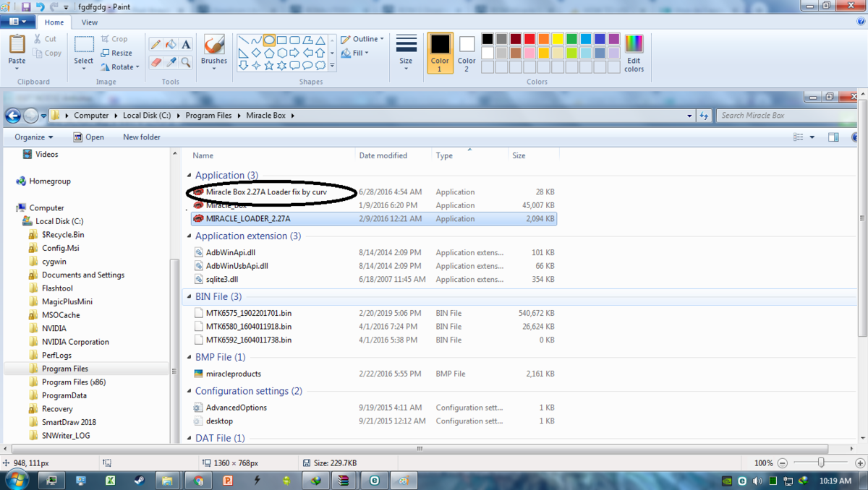Open Paint Help question mark icon

click(861, 22)
